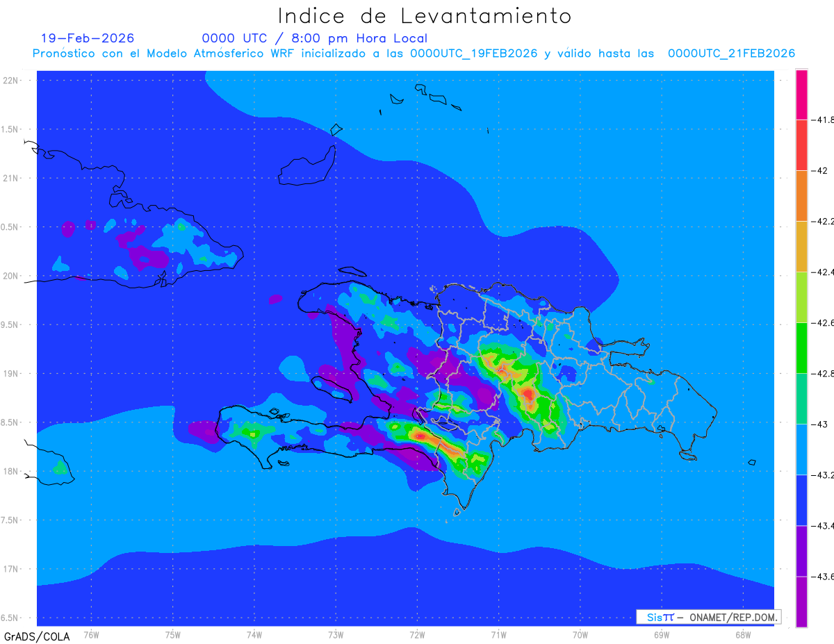Screen dimensions: 834x644
Task: Pick the violet swatch below -43.6
Action: [801, 602]
